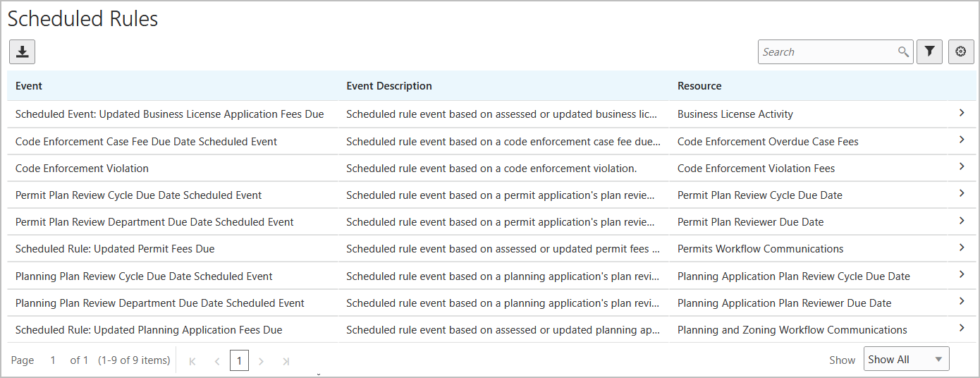Open the filter funnel button

click(x=929, y=51)
